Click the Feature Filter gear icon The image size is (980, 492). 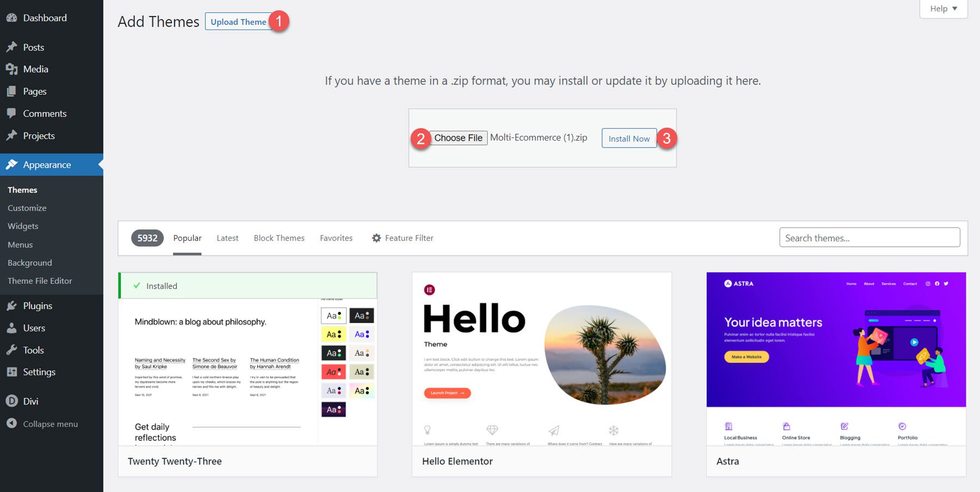point(376,238)
